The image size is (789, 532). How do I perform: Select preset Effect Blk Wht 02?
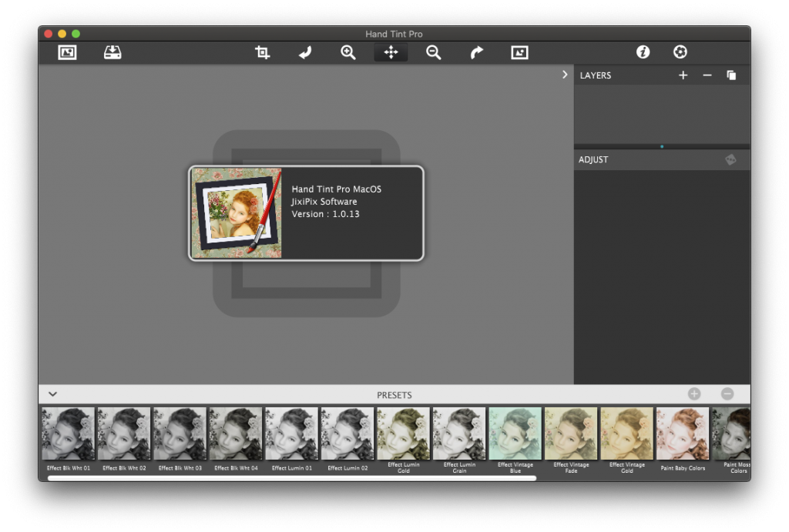click(124, 439)
